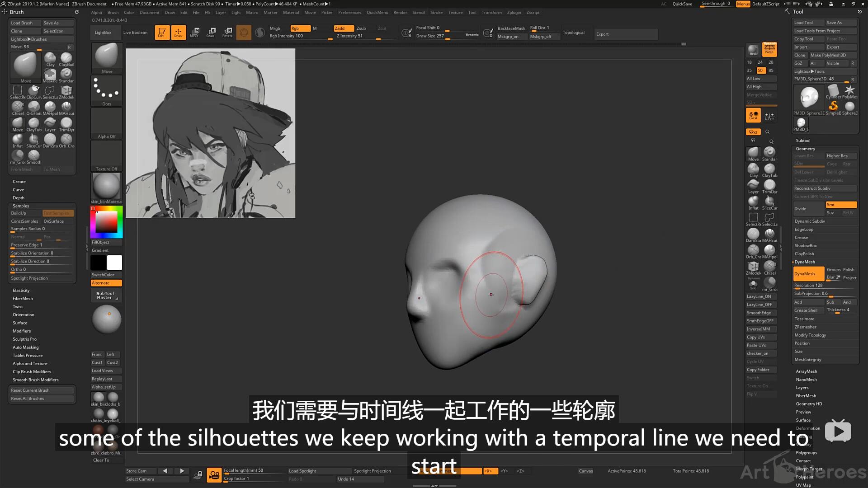Click the QuickSave button
This screenshot has width=868, height=488.
pyautogui.click(x=682, y=4)
